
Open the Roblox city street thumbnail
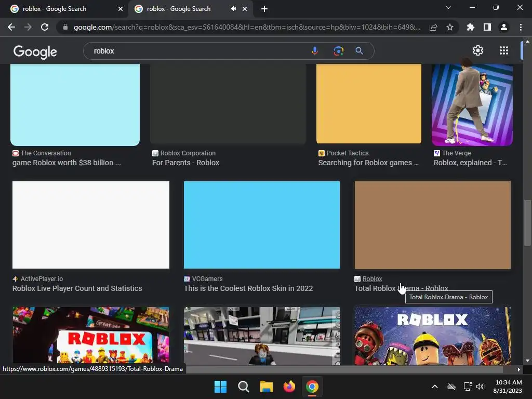262,336
